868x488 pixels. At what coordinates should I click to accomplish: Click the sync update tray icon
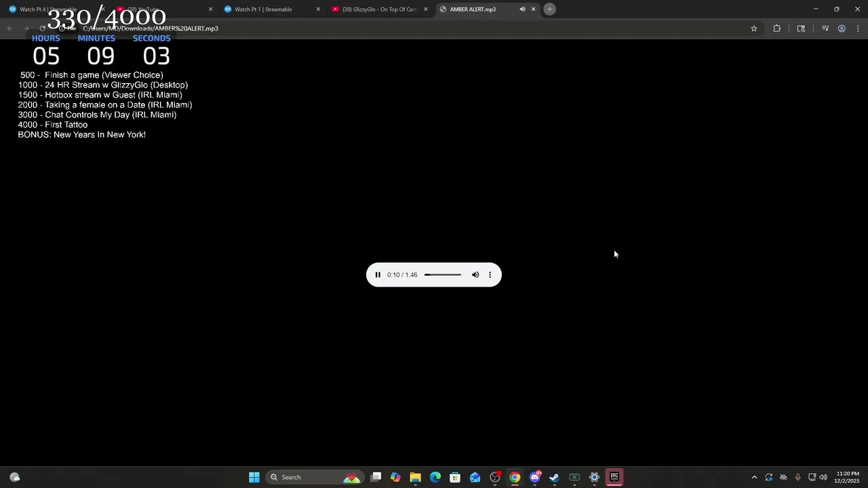pos(769,477)
